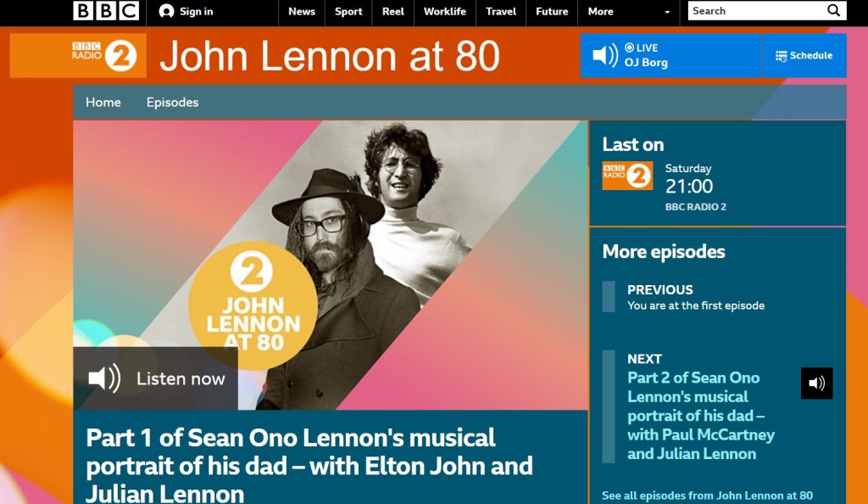Viewport: 868px width, 504px height.
Task: Open the BBC Radio 2 logo banner
Action: coord(78,55)
